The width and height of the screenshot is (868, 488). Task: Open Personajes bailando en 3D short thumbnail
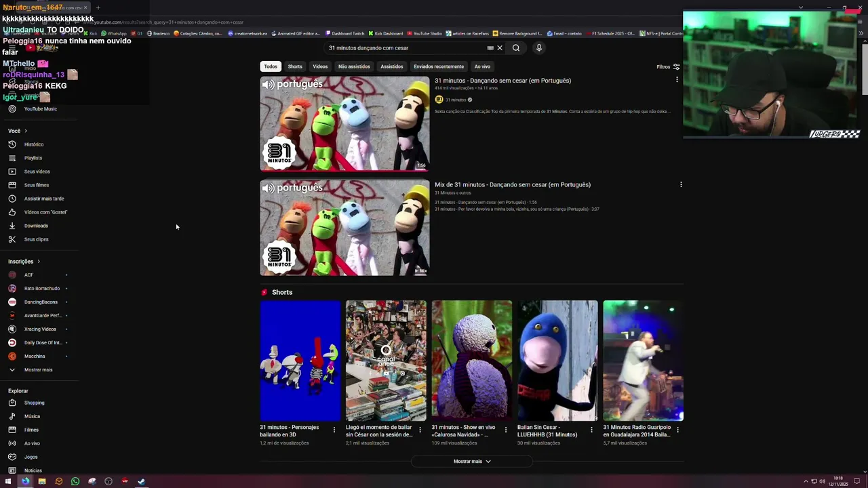coord(300,361)
